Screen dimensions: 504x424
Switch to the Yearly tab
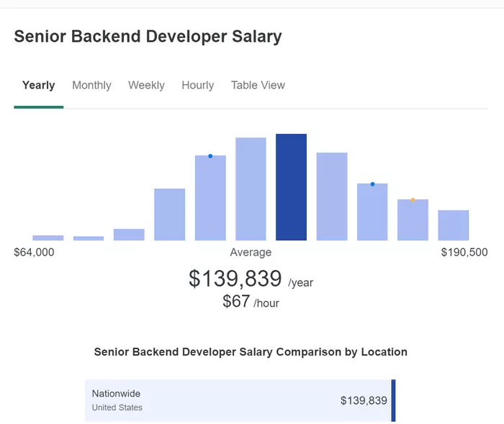click(x=38, y=86)
